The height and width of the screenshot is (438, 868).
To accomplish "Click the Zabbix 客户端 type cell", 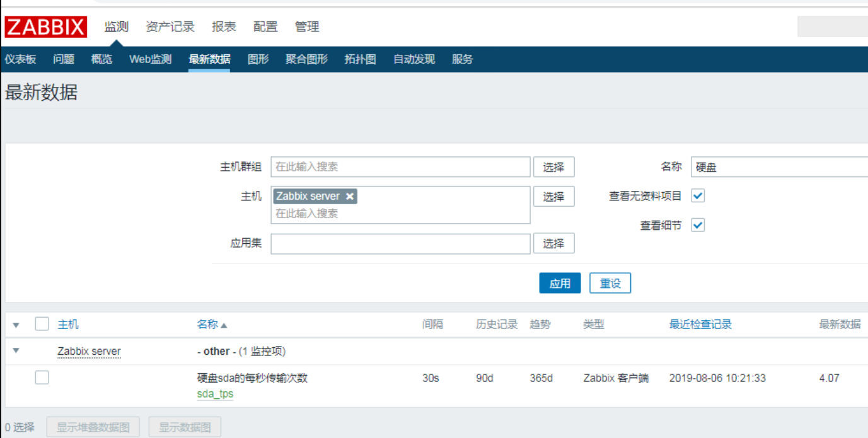I will pyautogui.click(x=616, y=378).
